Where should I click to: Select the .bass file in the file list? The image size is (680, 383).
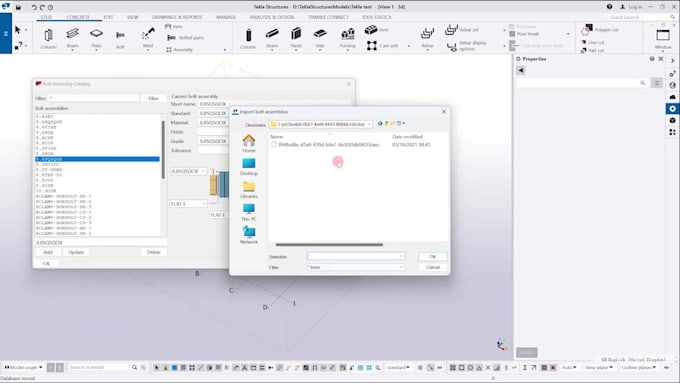pyautogui.click(x=325, y=144)
